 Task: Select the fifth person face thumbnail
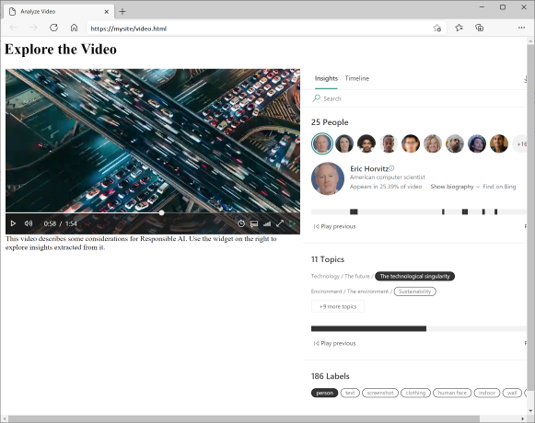(410, 144)
